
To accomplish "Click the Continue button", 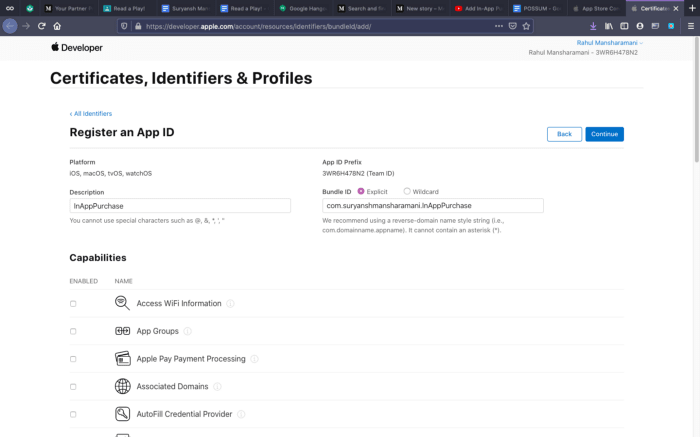I will pyautogui.click(x=604, y=134).
